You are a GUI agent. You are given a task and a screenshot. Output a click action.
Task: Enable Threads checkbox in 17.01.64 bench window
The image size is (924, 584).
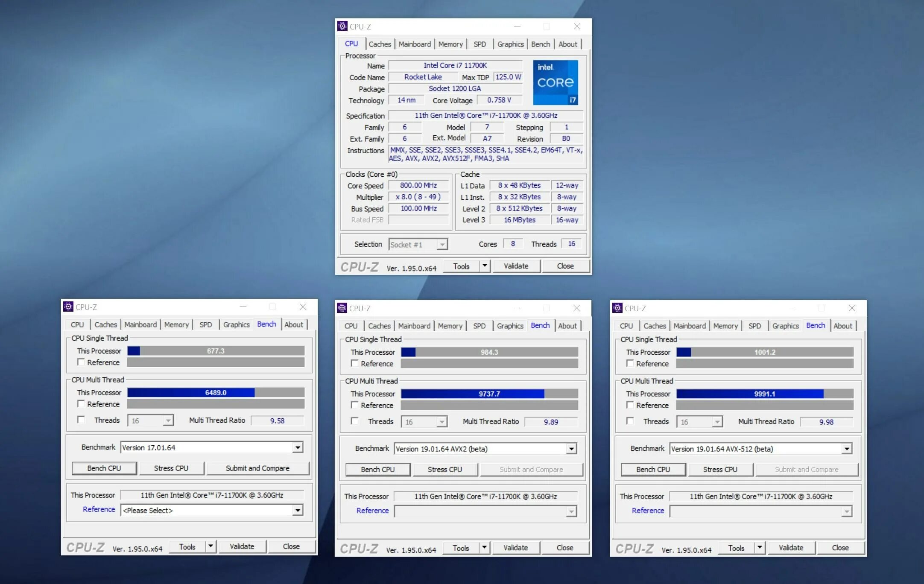click(81, 420)
